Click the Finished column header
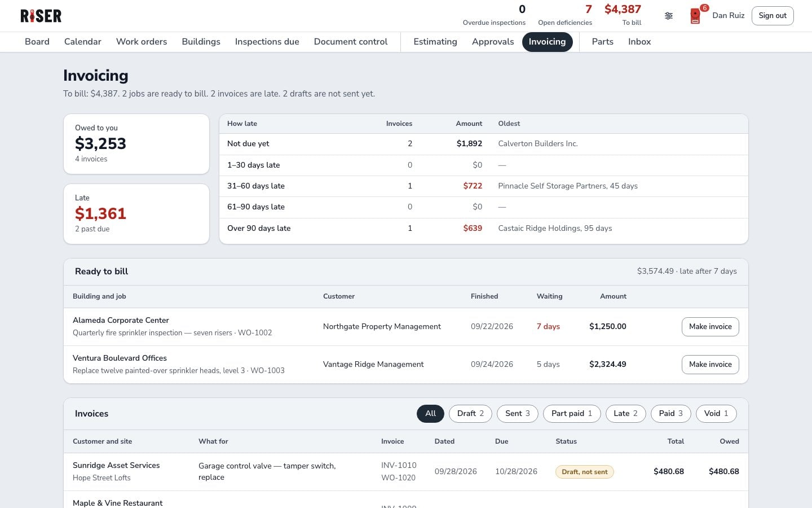 click(x=484, y=296)
